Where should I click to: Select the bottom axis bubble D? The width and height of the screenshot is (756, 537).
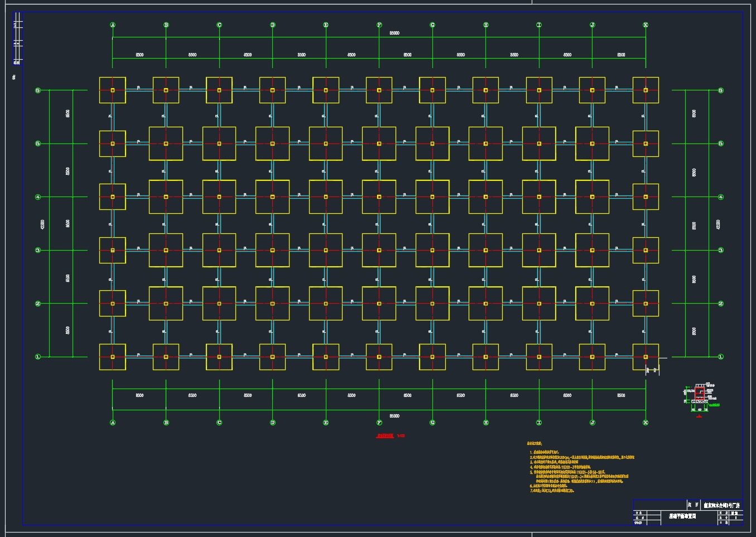(273, 423)
